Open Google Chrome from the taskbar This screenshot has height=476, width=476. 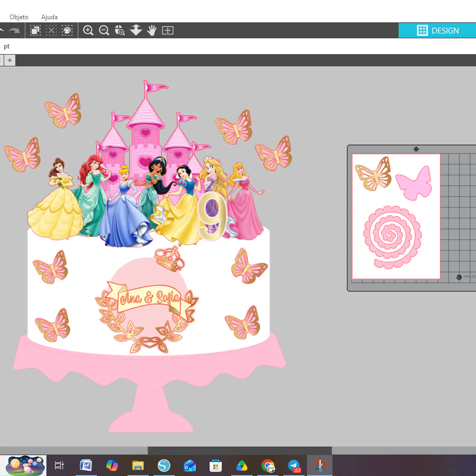pos(268,466)
